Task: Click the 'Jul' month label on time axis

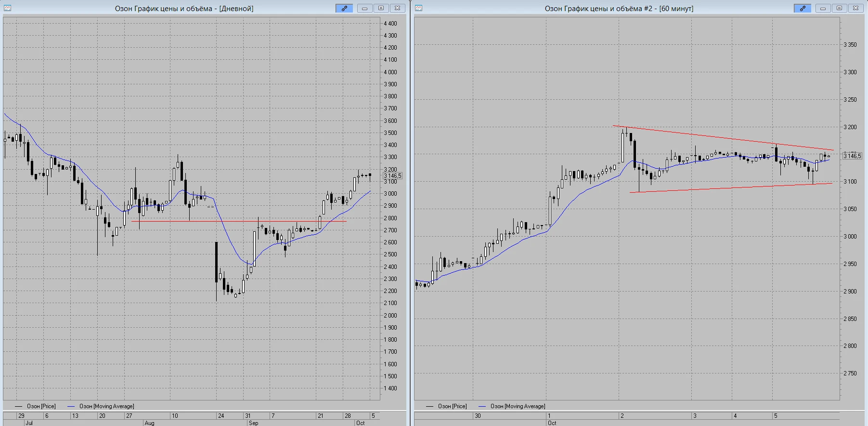Action: 29,423
